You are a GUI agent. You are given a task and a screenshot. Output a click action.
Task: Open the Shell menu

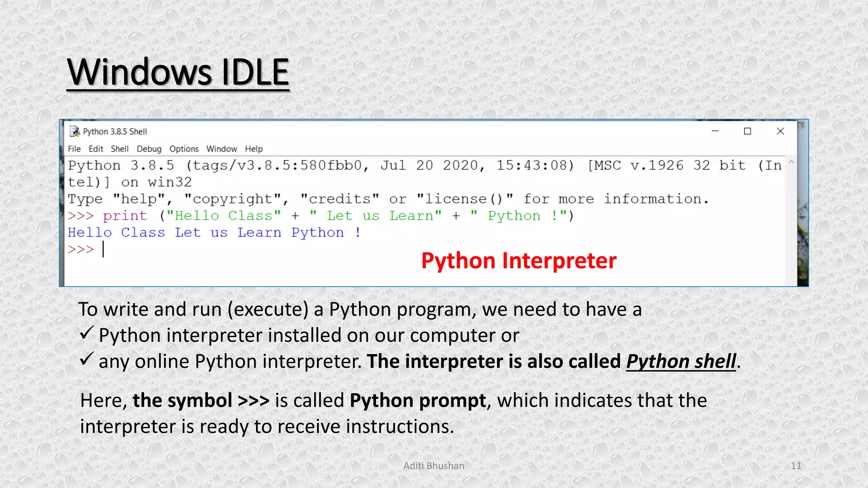click(120, 149)
